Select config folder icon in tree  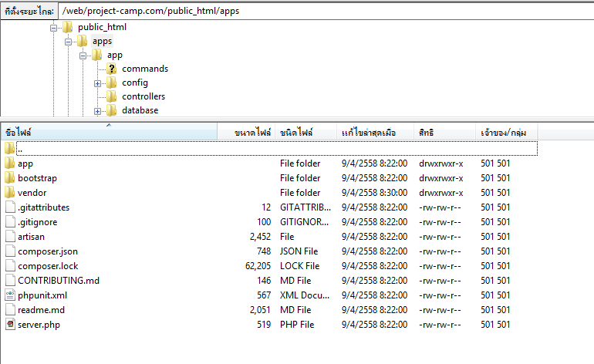(x=111, y=83)
